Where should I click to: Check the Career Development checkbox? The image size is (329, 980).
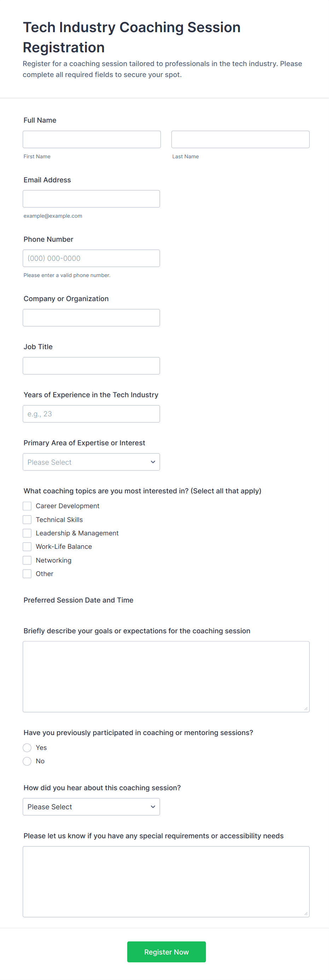coord(27,506)
